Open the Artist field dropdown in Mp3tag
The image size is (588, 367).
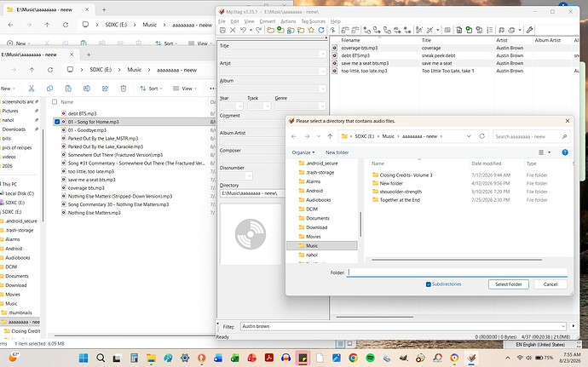(322, 72)
